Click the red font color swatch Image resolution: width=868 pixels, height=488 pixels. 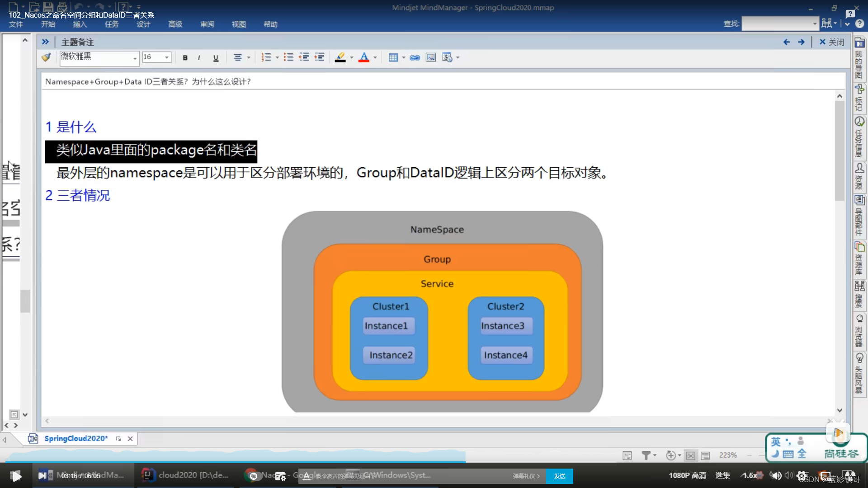click(364, 57)
